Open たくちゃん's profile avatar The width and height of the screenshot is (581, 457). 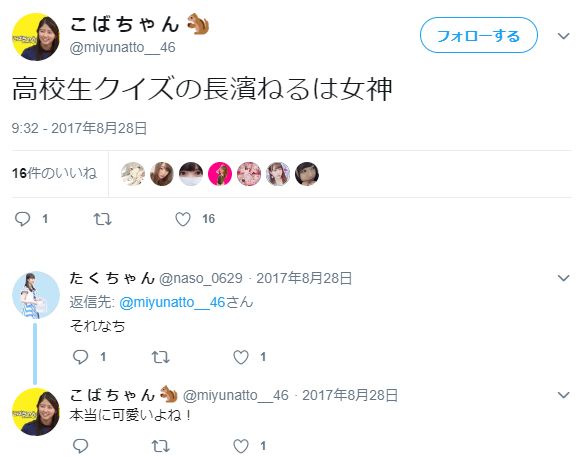coord(36,295)
